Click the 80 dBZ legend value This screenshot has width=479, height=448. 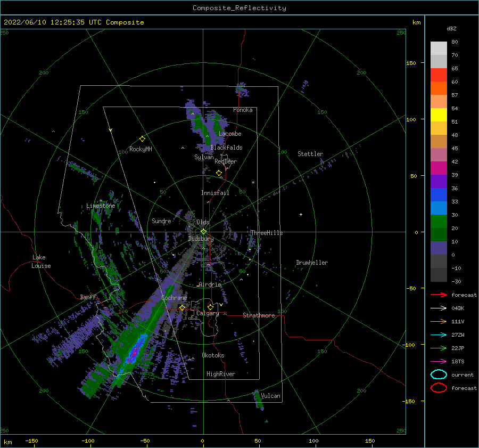coord(455,42)
